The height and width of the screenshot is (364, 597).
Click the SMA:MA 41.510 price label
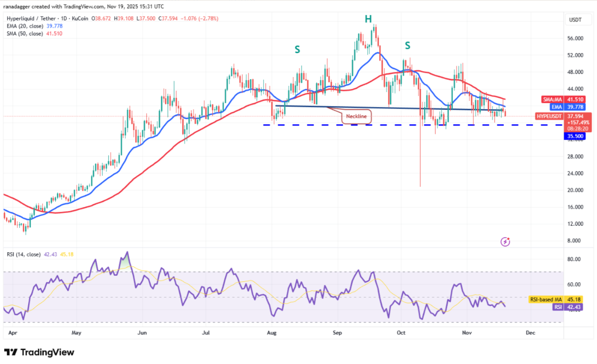tap(550, 99)
